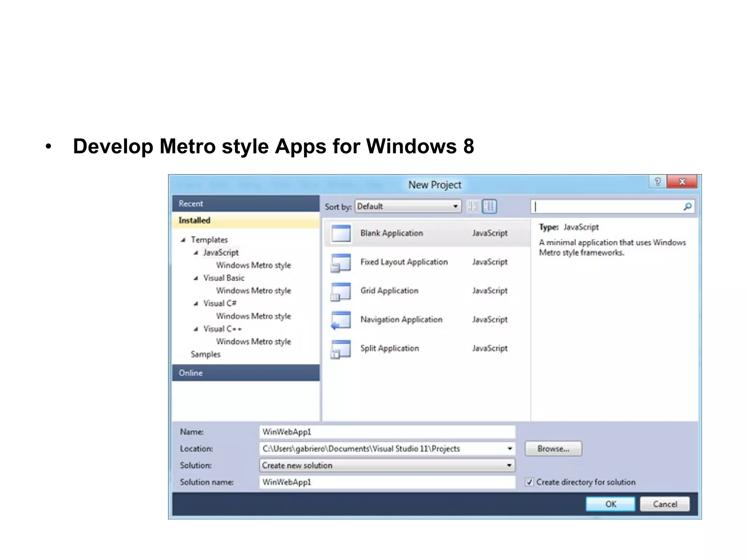747x560 pixels.
Task: Collapse the JavaScript tree node arrow
Action: pos(196,253)
